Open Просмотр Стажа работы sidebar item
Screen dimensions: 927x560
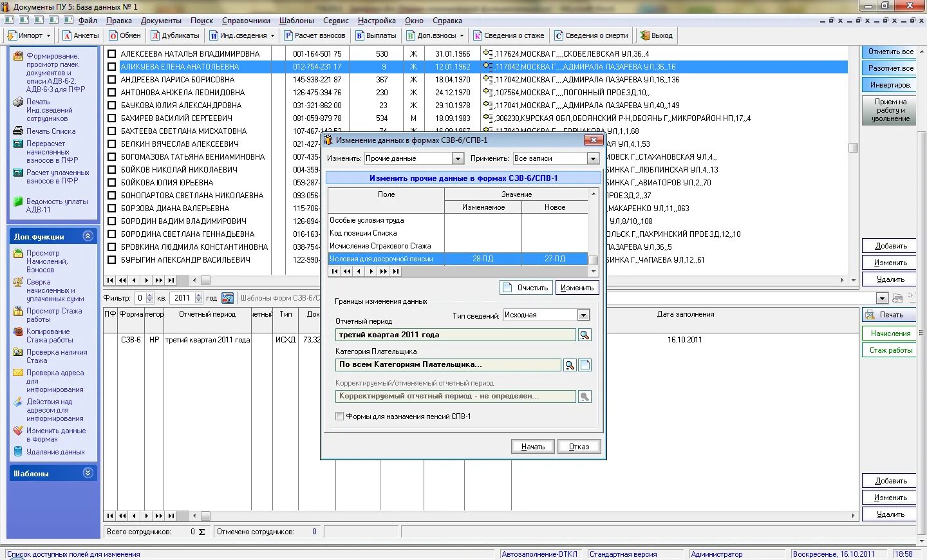tap(53, 315)
